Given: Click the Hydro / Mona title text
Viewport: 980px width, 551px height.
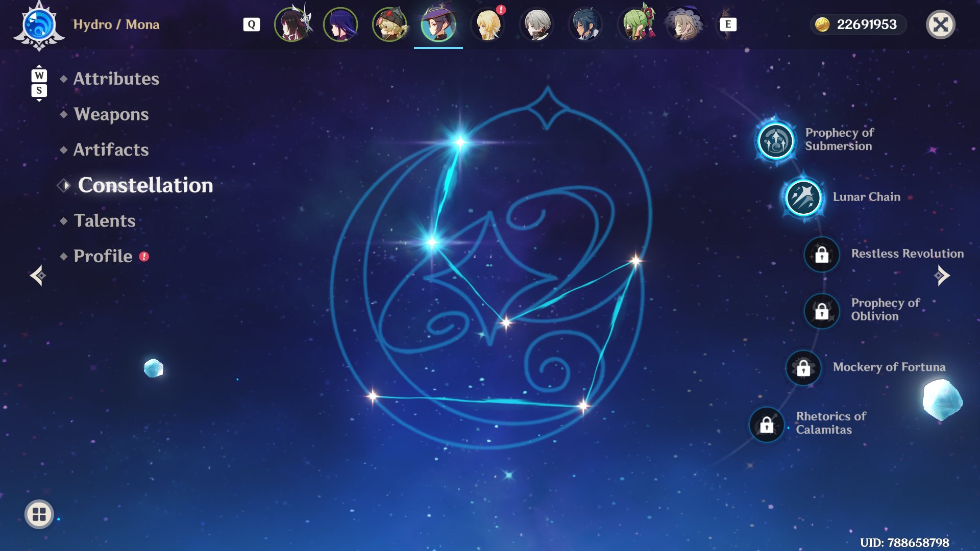Looking at the screenshot, I should point(116,24).
